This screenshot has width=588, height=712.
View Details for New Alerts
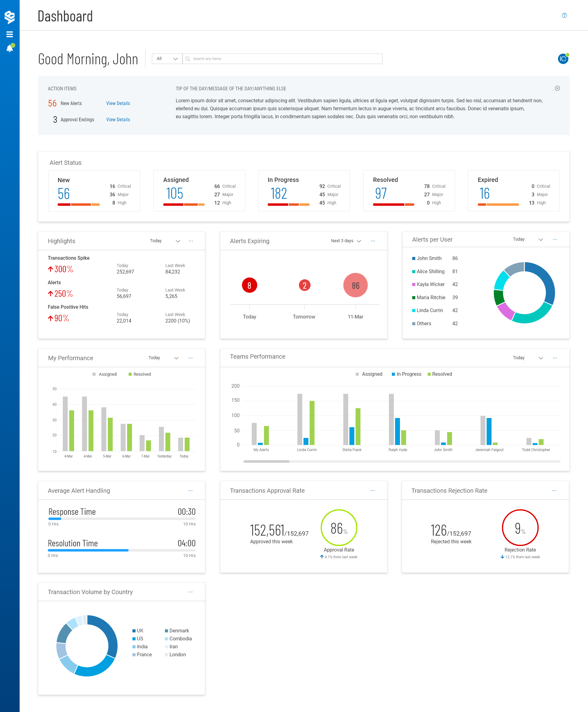[x=118, y=103]
